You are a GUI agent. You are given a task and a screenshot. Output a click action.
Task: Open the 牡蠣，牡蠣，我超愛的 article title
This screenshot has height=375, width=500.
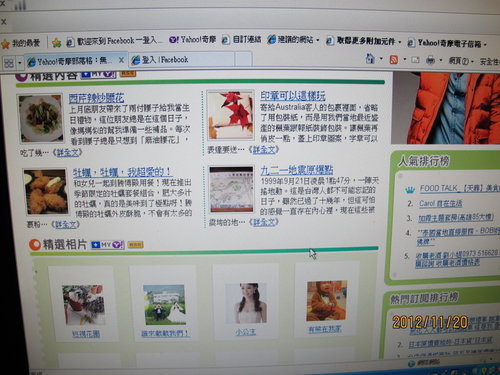click(x=122, y=172)
